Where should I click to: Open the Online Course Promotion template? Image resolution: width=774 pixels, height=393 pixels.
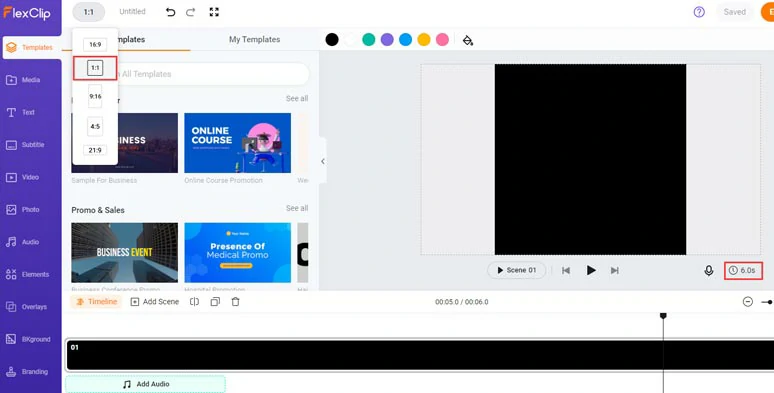[x=237, y=143]
